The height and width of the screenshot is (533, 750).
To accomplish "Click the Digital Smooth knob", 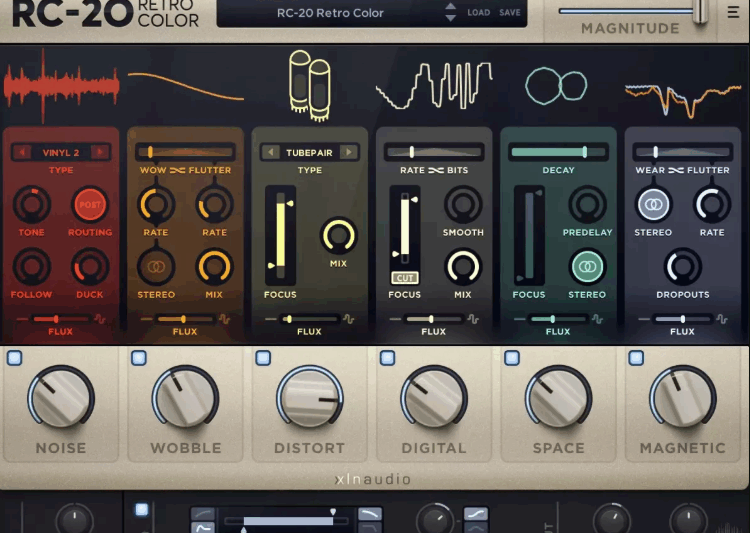I will 463,205.
